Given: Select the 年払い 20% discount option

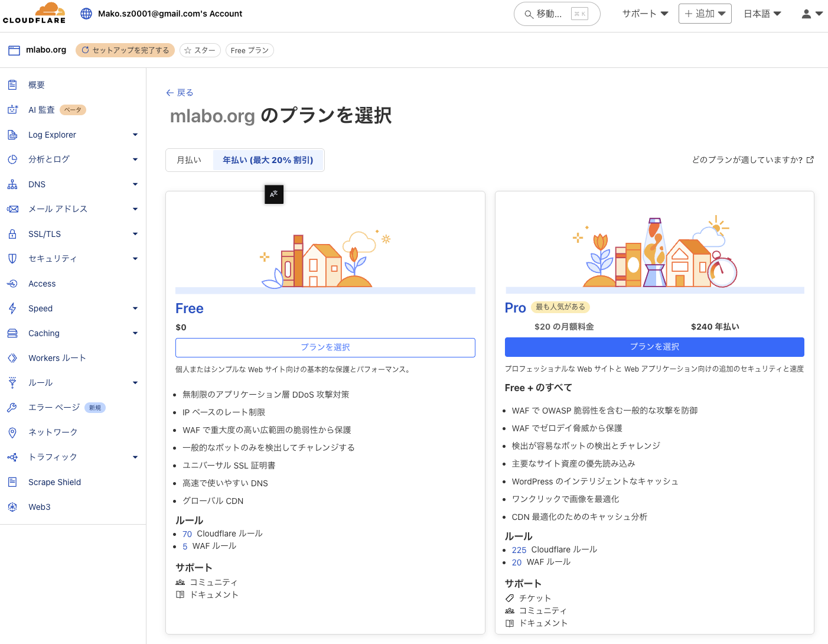Looking at the screenshot, I should [268, 160].
